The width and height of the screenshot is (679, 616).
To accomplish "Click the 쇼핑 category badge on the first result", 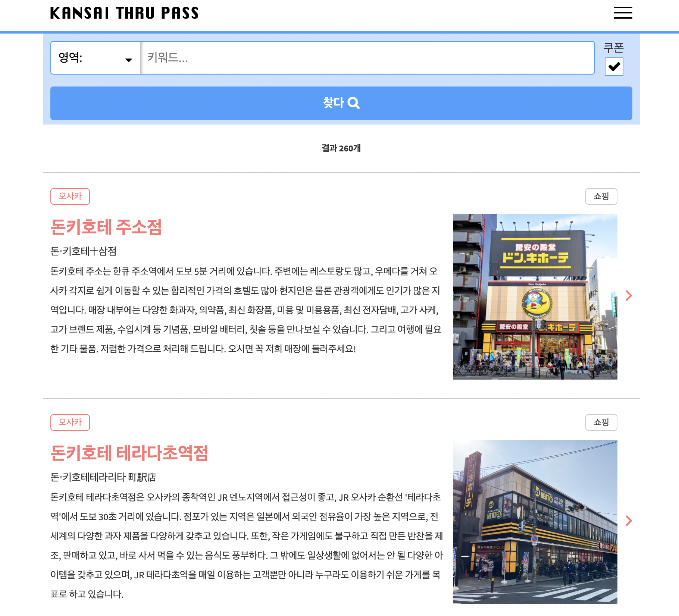I will pyautogui.click(x=601, y=197).
